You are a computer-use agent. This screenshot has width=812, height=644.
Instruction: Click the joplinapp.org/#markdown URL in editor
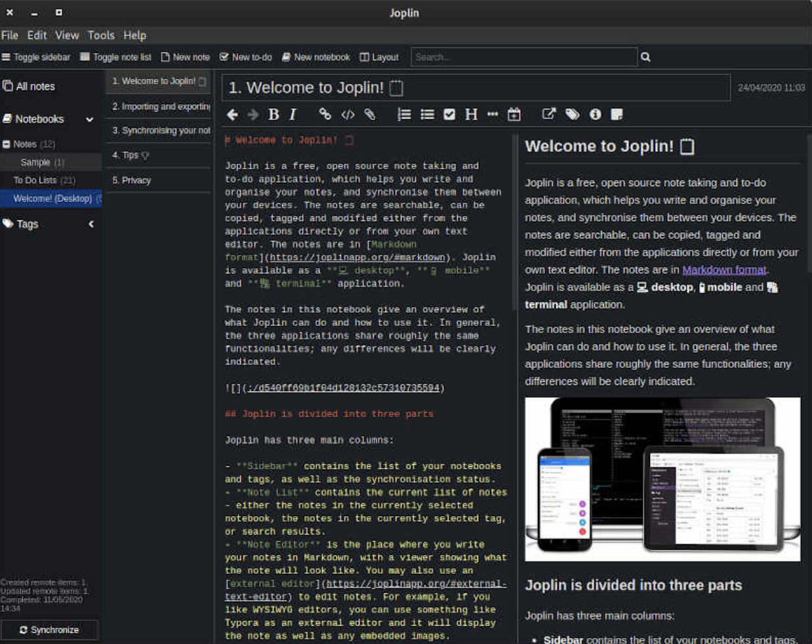coord(357,258)
